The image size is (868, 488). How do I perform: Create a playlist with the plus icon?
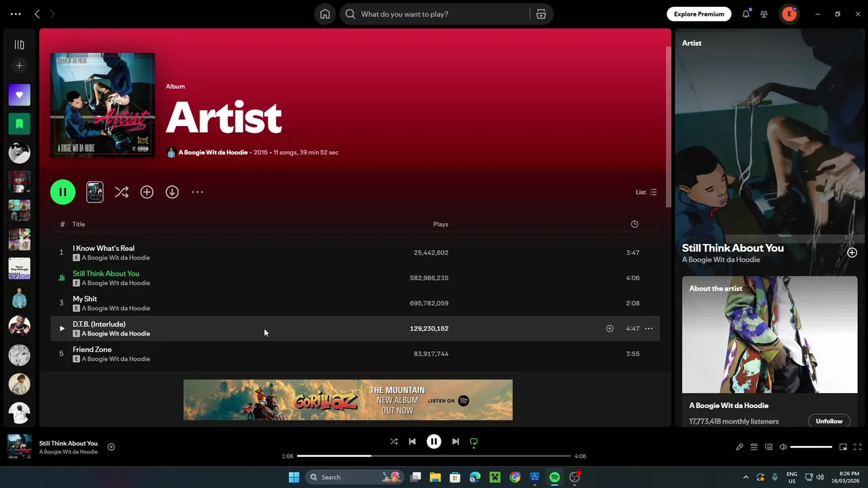coord(19,66)
